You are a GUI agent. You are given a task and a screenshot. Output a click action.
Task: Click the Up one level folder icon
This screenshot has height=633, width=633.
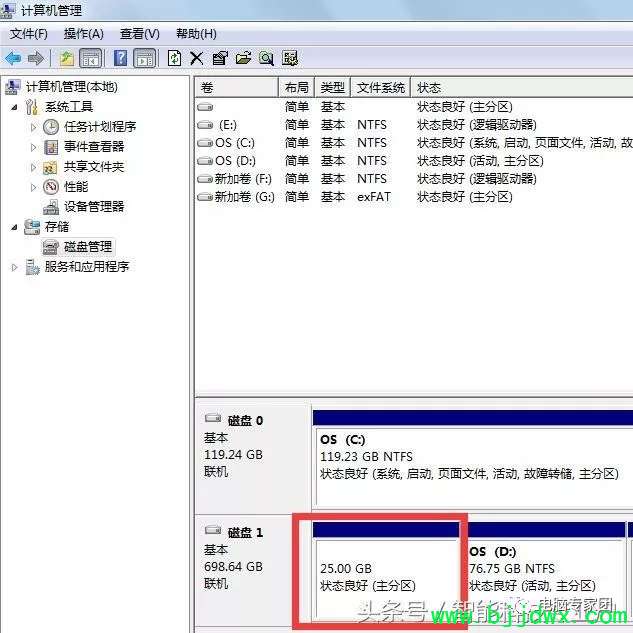click(x=67, y=59)
